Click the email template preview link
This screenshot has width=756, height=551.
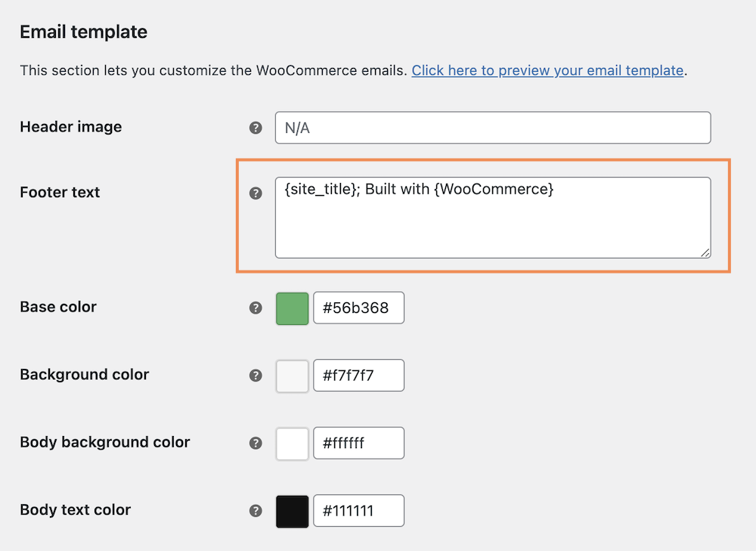tap(546, 70)
